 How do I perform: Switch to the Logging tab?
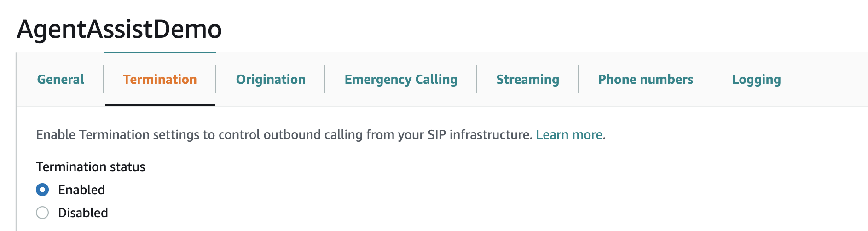pyautogui.click(x=756, y=80)
